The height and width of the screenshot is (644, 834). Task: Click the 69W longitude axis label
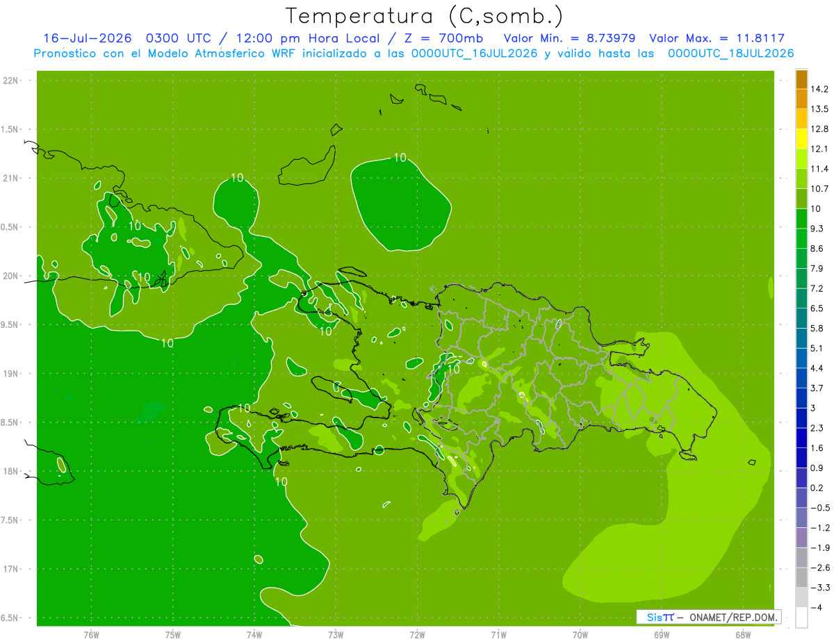pyautogui.click(x=661, y=634)
